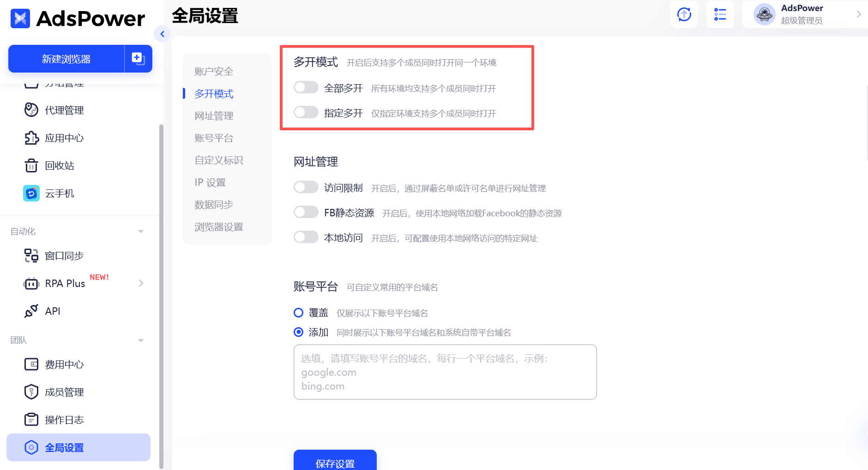Open 窗口同步 in sidebar
868x470 pixels.
pyautogui.click(x=64, y=256)
